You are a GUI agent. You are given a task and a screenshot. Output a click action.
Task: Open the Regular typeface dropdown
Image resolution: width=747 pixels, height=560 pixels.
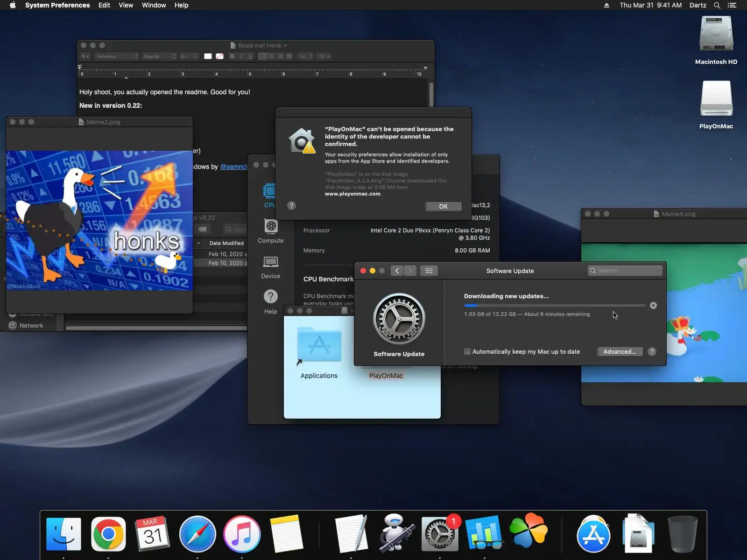(x=159, y=56)
